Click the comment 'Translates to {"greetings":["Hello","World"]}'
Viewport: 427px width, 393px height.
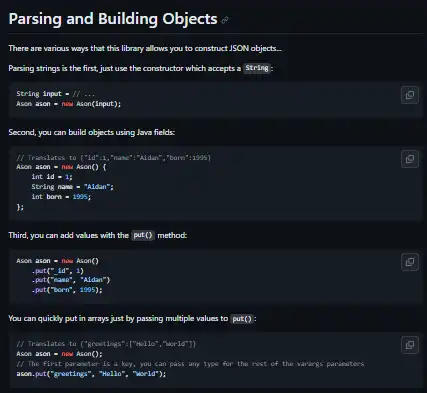(106, 344)
